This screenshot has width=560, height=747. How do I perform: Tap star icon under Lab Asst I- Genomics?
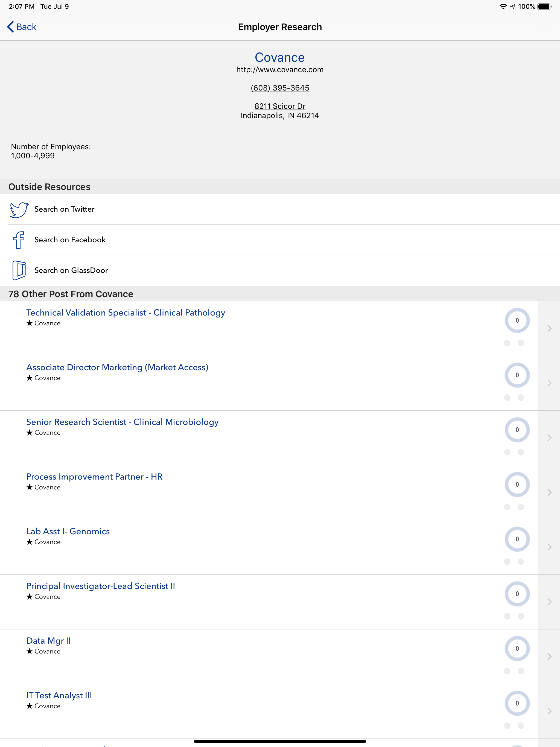pyautogui.click(x=30, y=542)
